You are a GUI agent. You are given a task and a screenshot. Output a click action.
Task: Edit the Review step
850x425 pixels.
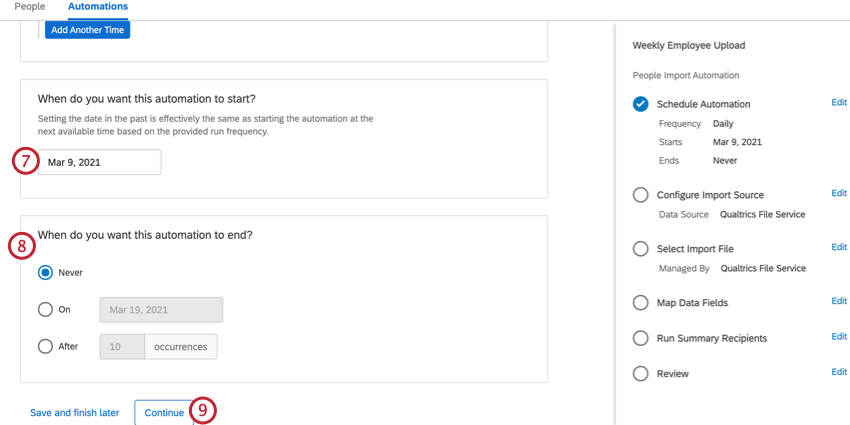(839, 372)
